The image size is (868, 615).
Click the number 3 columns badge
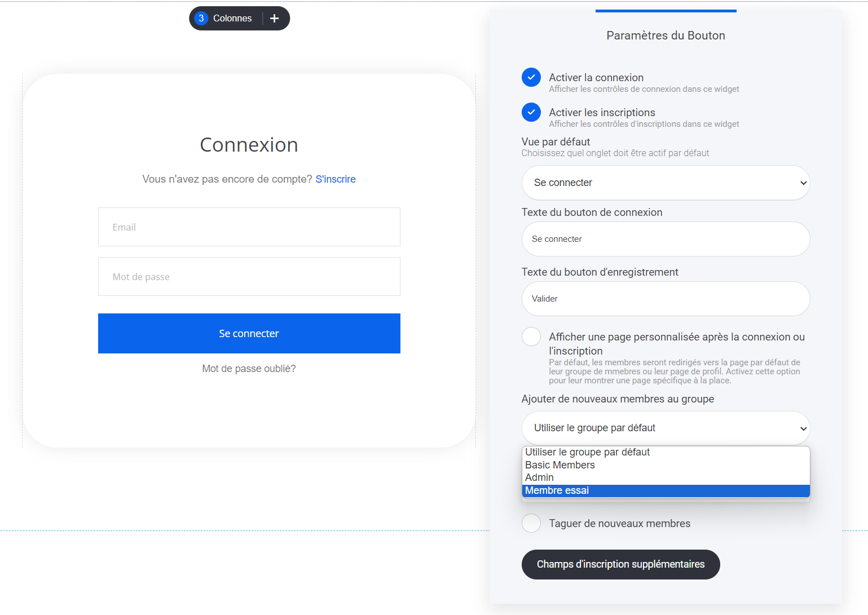tap(201, 19)
